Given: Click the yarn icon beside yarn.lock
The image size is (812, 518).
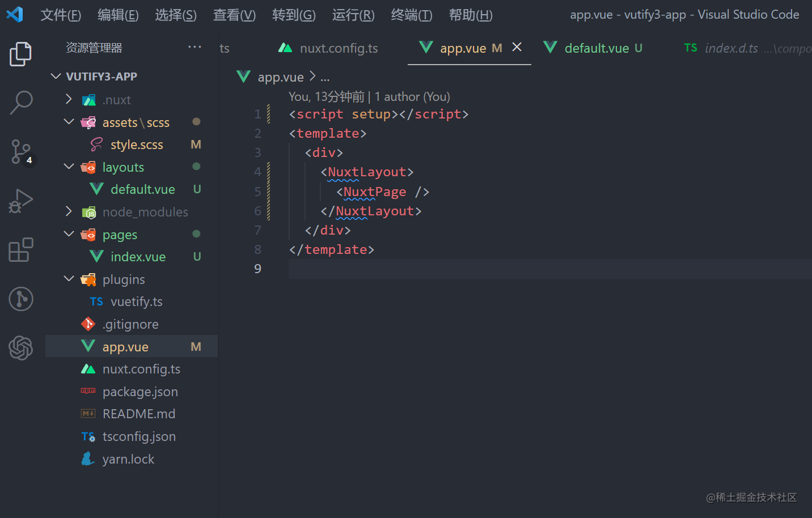Looking at the screenshot, I should coord(88,458).
